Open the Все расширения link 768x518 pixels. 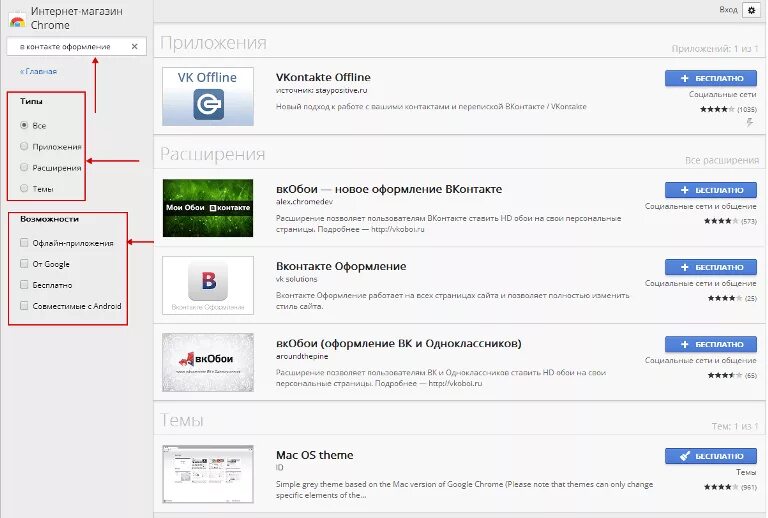[x=722, y=161]
